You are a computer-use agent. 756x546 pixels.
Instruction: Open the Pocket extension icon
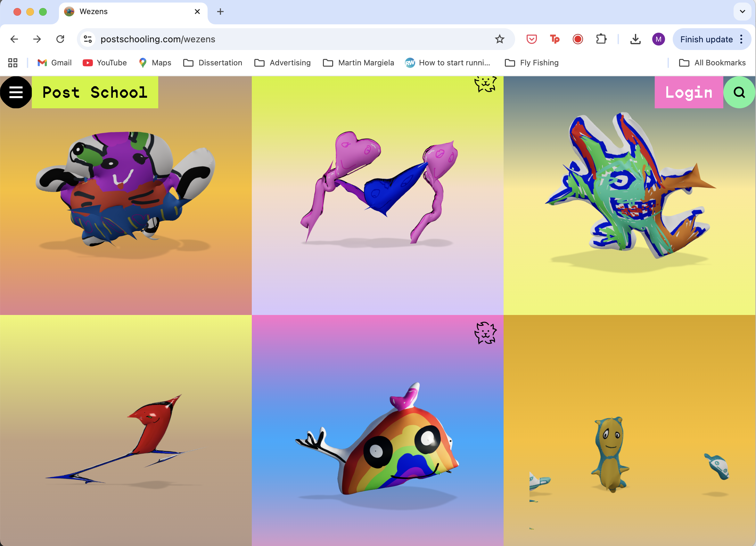click(531, 39)
